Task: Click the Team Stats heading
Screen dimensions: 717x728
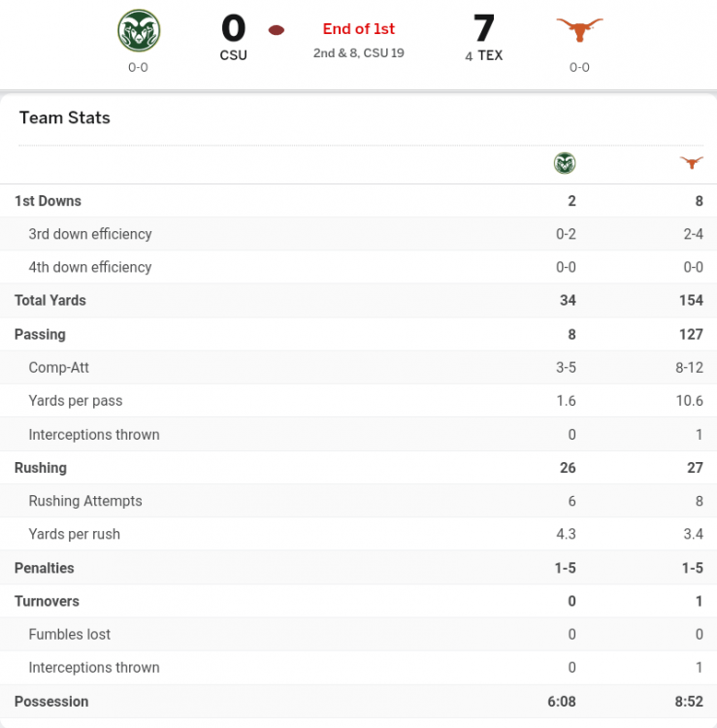Action: [x=65, y=117]
